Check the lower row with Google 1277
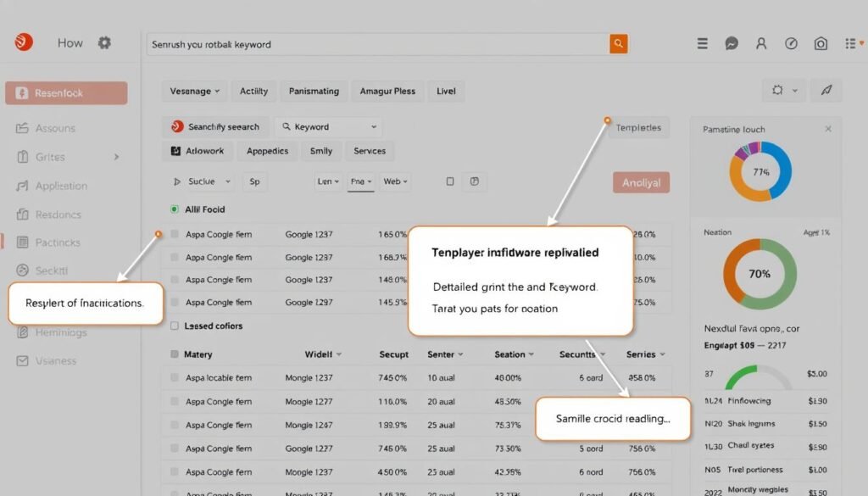 point(175,449)
